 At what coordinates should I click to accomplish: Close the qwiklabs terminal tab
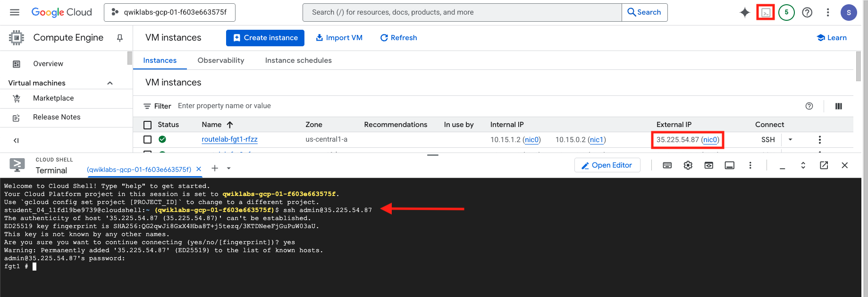(199, 169)
